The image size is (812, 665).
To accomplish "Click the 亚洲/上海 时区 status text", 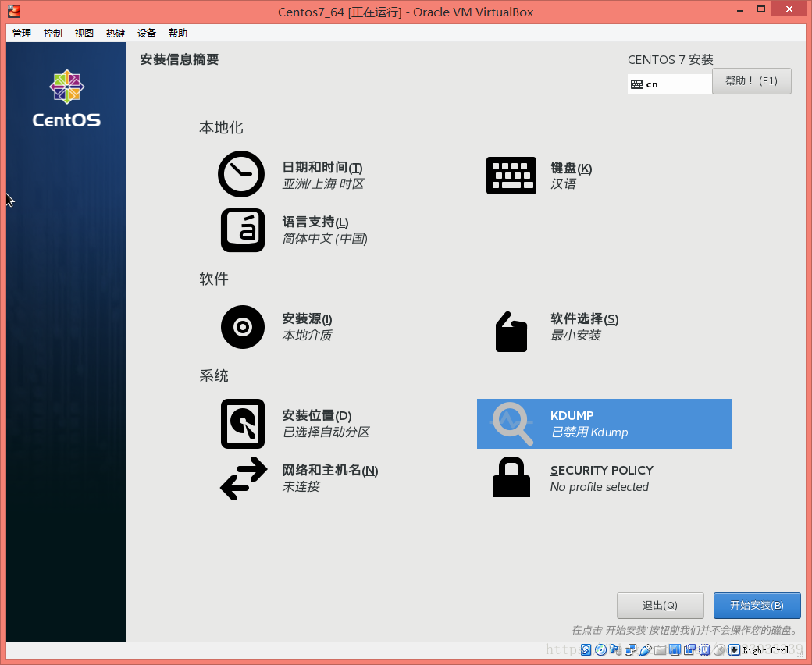I will 323,183.
